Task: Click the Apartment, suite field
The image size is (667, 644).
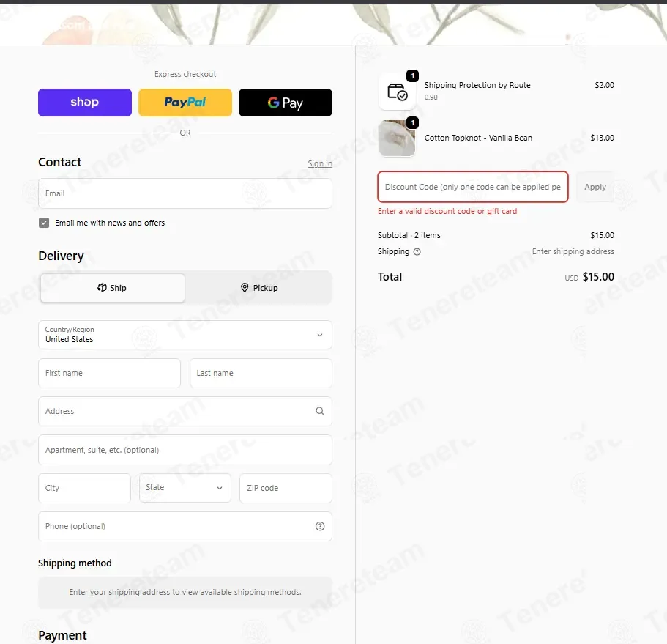Action: click(x=185, y=450)
